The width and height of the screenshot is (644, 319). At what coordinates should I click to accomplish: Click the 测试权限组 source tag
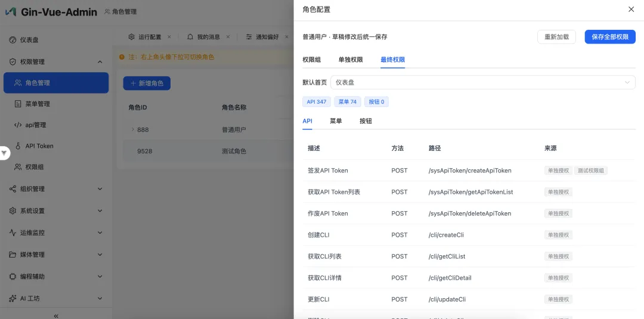[590, 171]
